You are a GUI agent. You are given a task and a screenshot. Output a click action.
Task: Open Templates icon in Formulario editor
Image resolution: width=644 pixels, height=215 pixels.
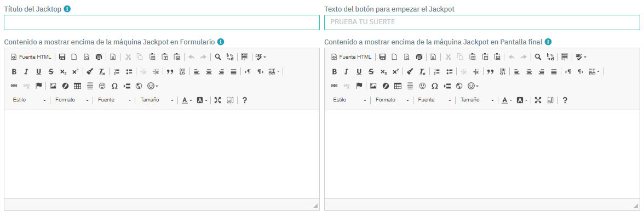(113, 56)
